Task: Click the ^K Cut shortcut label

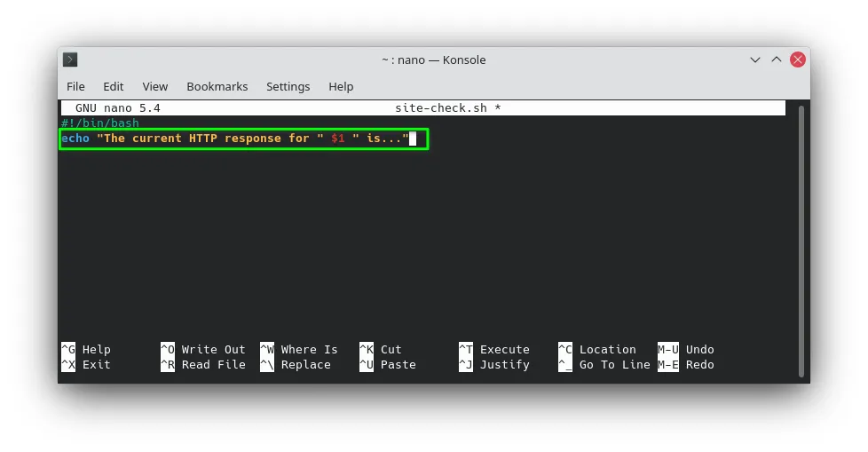Action: pos(380,350)
